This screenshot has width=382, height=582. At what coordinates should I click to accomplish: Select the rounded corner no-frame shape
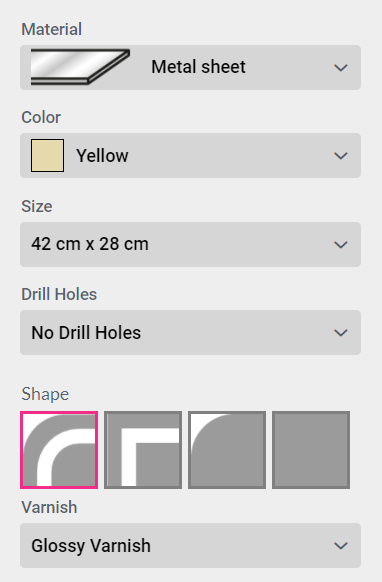[x=227, y=449]
